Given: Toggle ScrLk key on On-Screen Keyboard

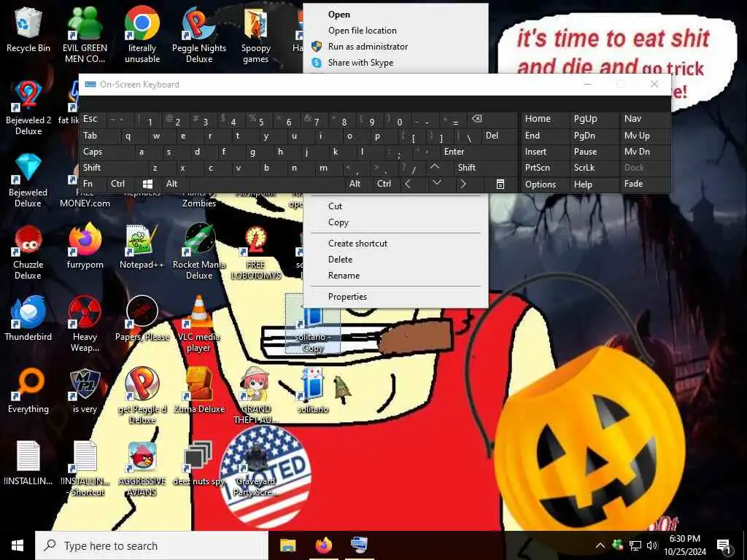Looking at the screenshot, I should click(x=594, y=168).
